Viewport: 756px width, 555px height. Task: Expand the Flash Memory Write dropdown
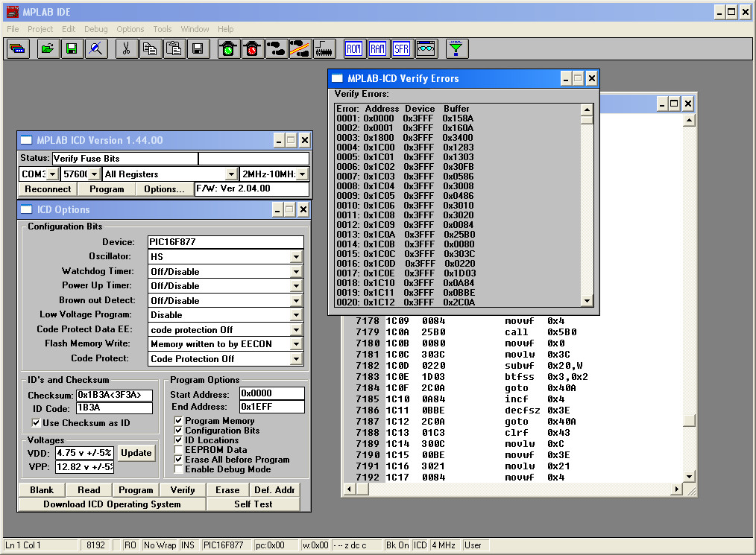coord(297,344)
